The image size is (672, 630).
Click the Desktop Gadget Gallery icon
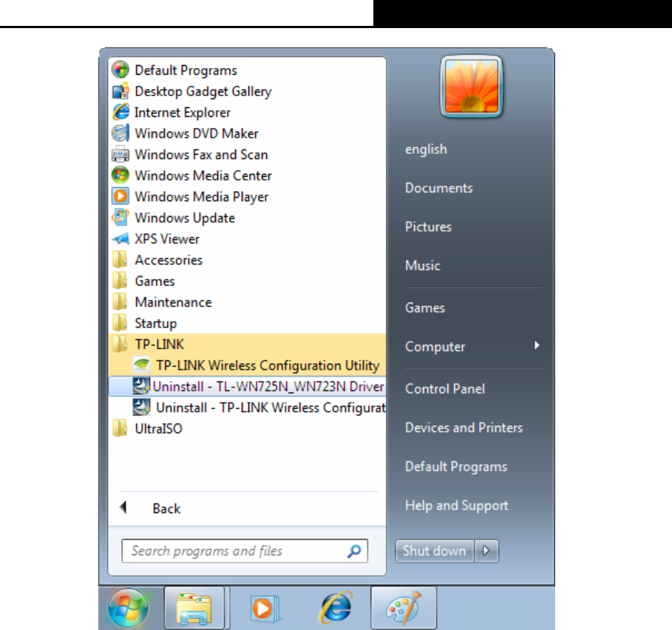[x=121, y=91]
